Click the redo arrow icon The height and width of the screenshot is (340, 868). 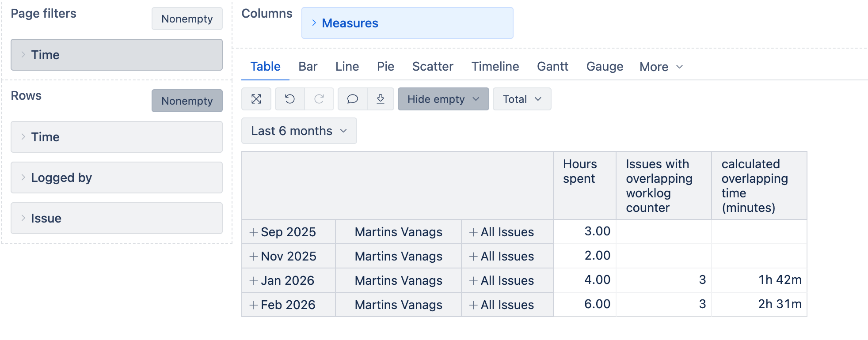pos(319,99)
